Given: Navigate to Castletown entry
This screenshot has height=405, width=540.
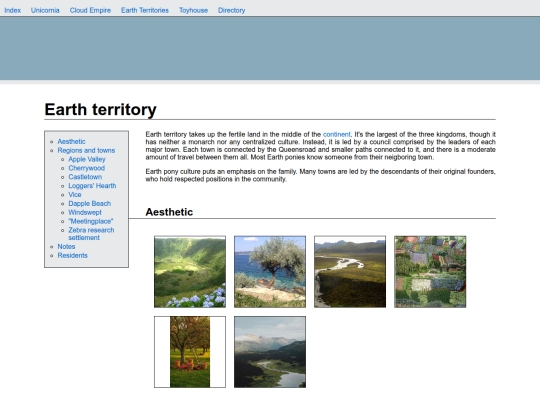Looking at the screenshot, I should pyautogui.click(x=85, y=177).
